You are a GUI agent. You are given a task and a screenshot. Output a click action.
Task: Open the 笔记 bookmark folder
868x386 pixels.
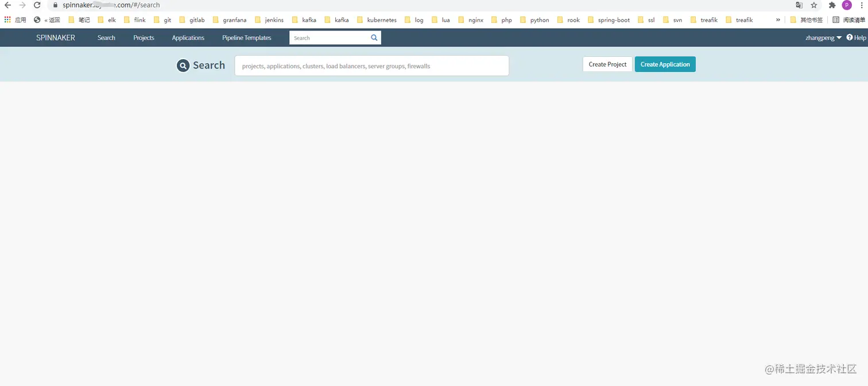(x=79, y=20)
